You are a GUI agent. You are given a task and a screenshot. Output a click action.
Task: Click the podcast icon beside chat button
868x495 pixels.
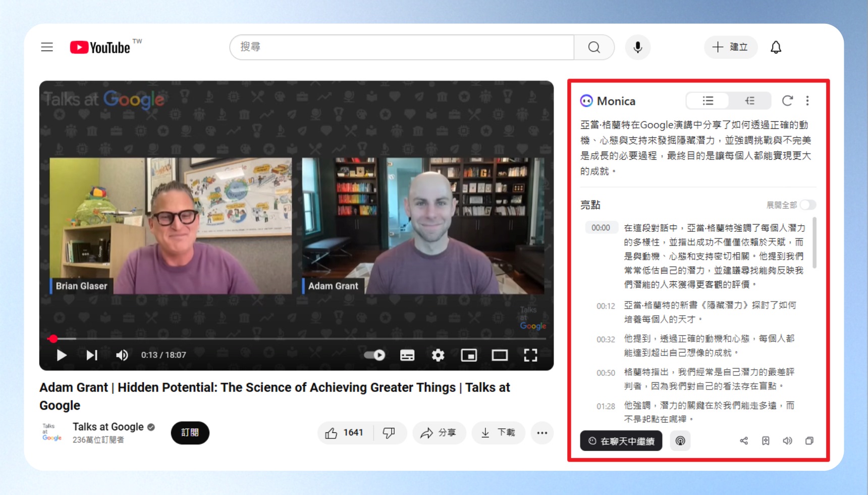[x=680, y=441]
